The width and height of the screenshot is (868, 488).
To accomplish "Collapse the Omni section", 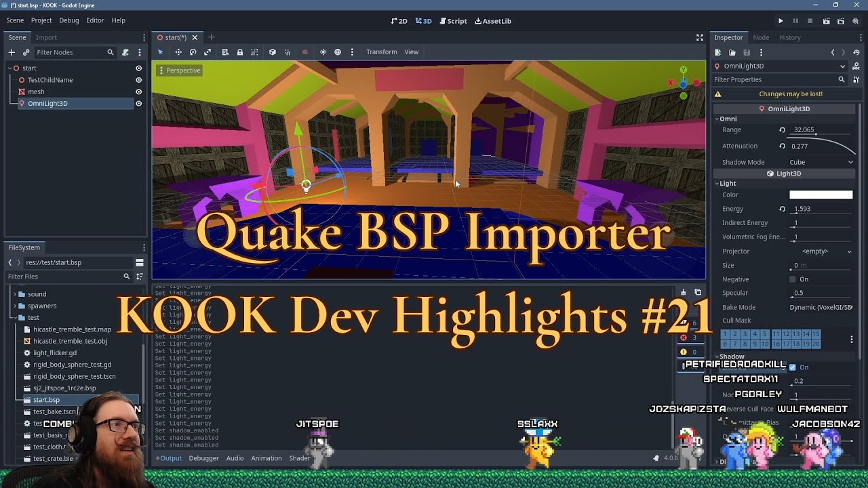I will (x=717, y=119).
